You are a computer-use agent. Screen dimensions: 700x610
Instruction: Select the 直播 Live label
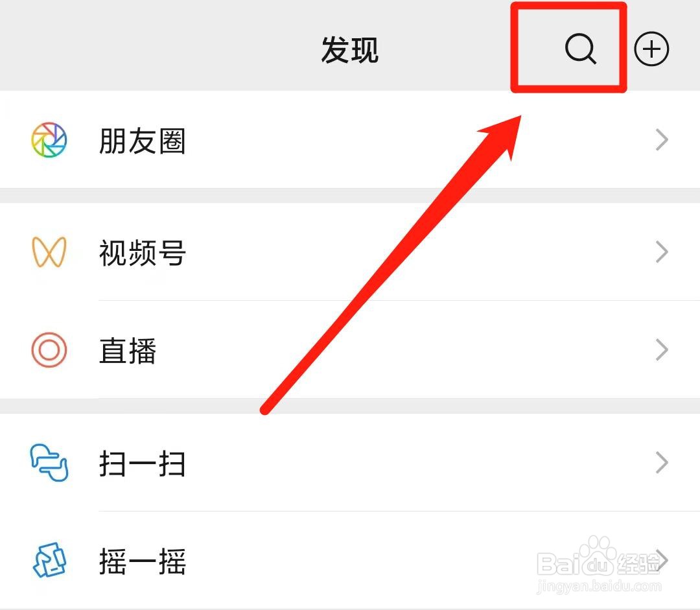pos(128,351)
